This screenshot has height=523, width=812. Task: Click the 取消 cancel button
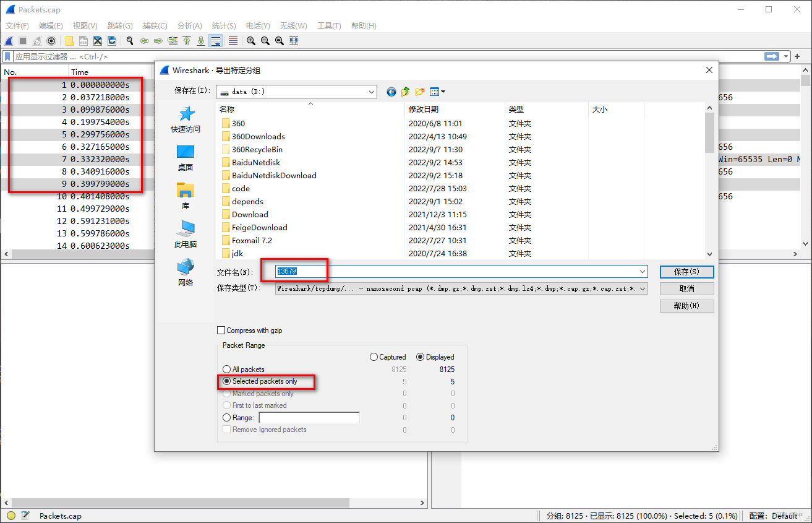tap(686, 288)
